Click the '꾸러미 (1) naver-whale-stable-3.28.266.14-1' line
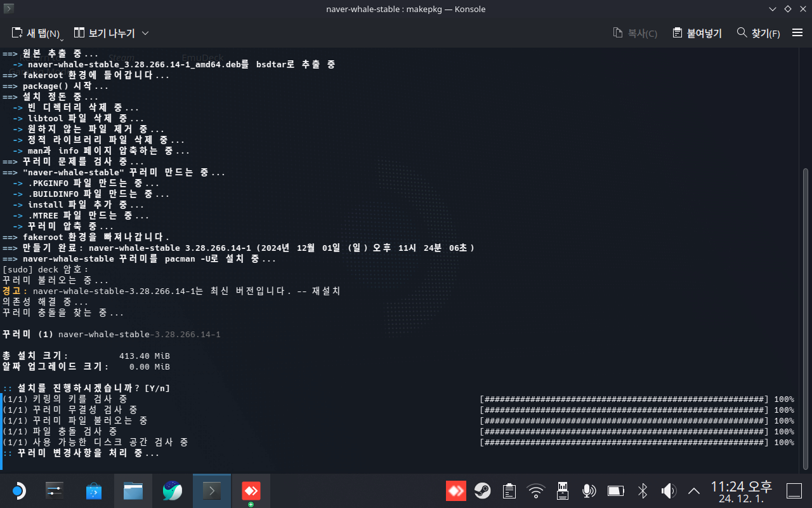The image size is (812, 508). [112, 334]
